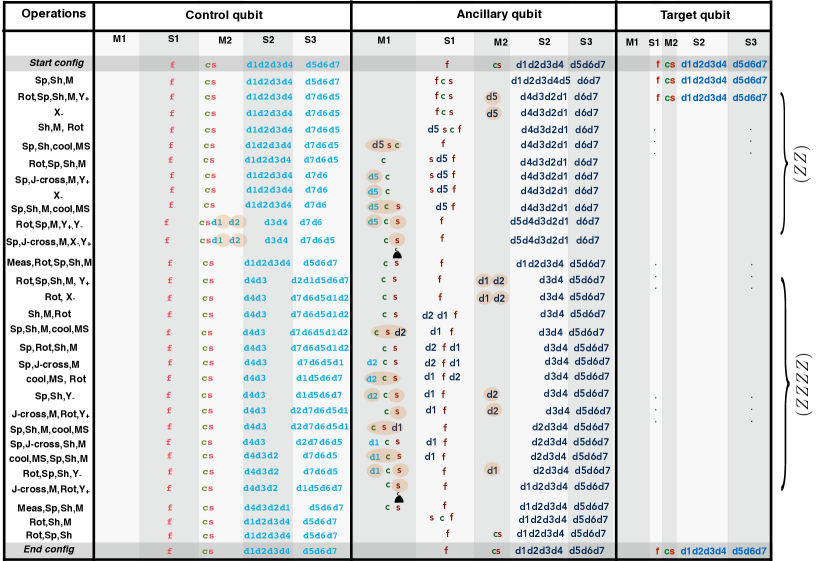Click "d2d7d6d5" in the Sp,J-cross,Sh,M row
The height and width of the screenshot is (561, 826).
[319, 442]
